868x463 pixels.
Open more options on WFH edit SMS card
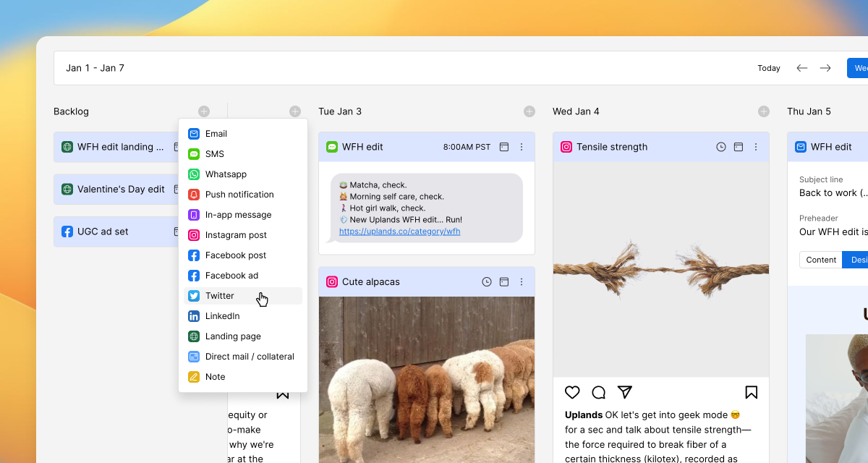coord(522,147)
